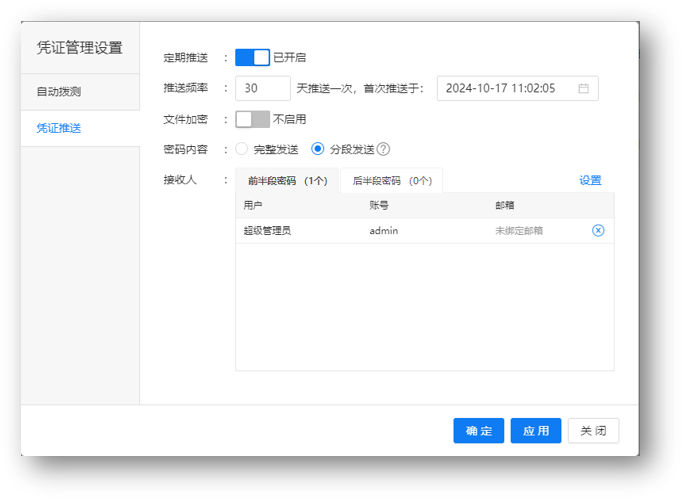Select the 超级管理员 row in the table
This screenshot has width=682, height=498.
267,230
